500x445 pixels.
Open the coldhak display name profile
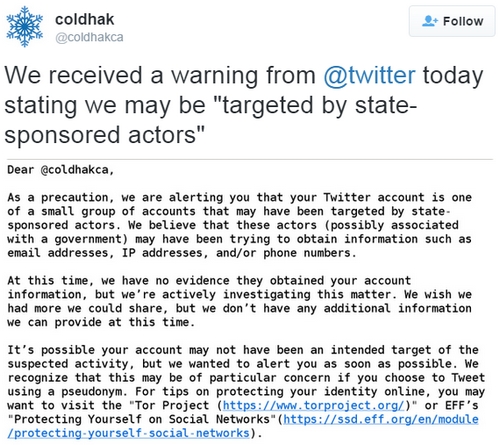pyautogui.click(x=84, y=19)
